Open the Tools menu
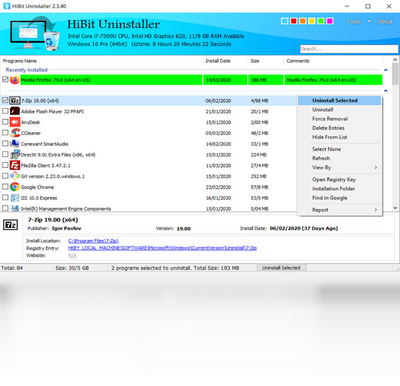Viewport: 400px width, 386px height. coord(354,21)
